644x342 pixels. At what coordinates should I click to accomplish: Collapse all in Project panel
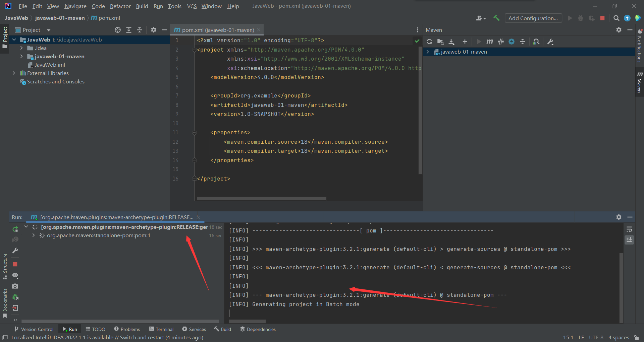[x=140, y=30]
